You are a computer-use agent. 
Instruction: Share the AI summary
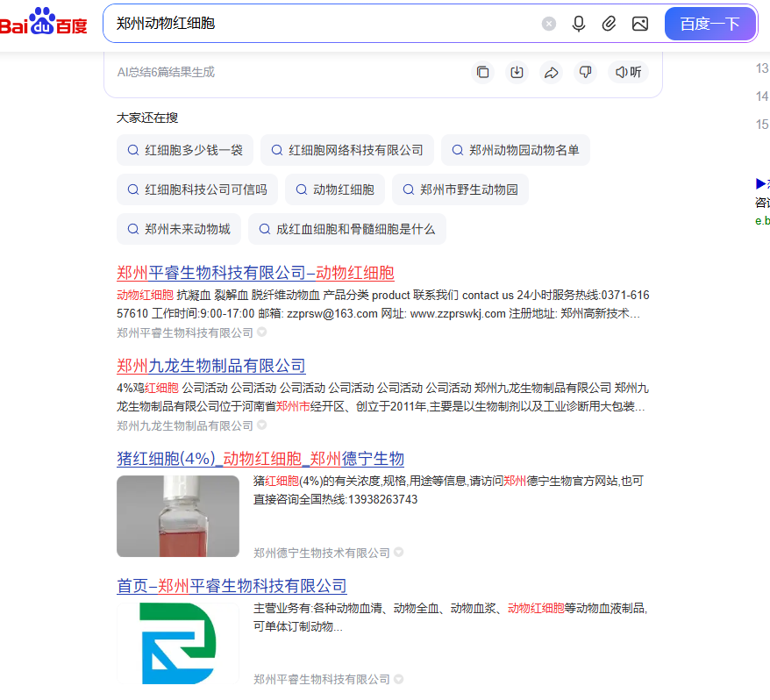(x=551, y=72)
